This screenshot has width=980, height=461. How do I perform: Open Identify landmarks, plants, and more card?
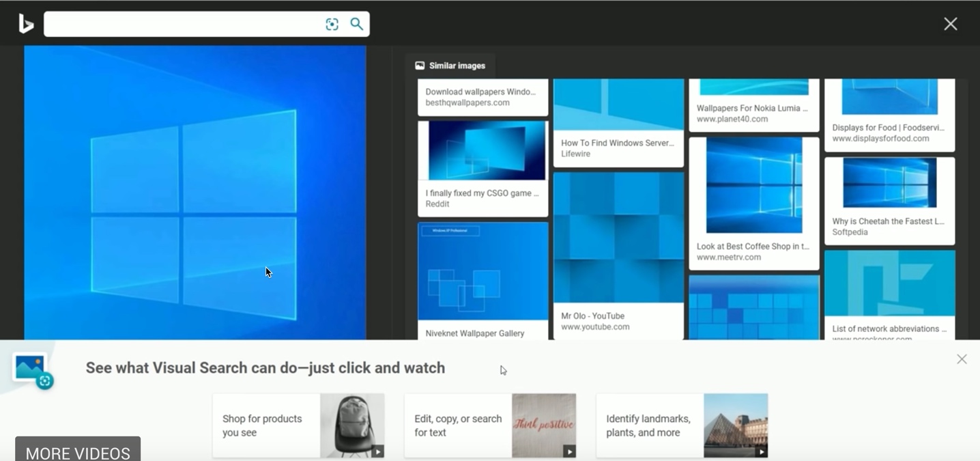coord(682,425)
